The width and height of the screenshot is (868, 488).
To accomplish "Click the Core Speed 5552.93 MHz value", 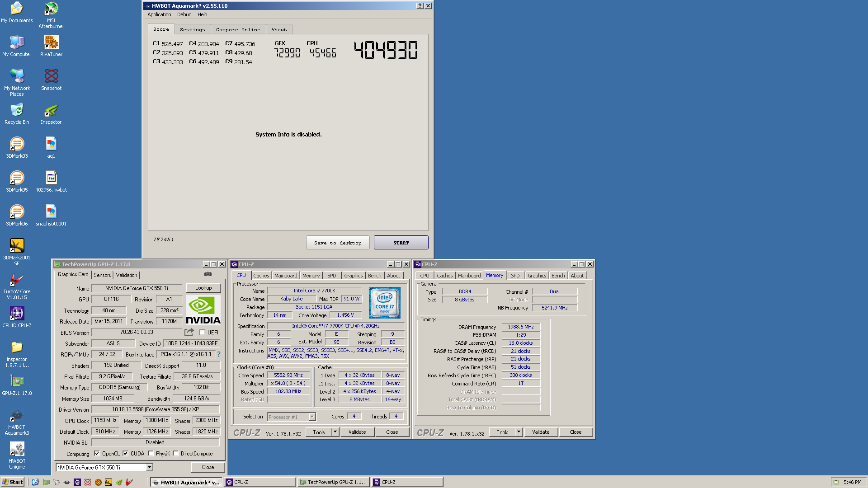I will [288, 375].
